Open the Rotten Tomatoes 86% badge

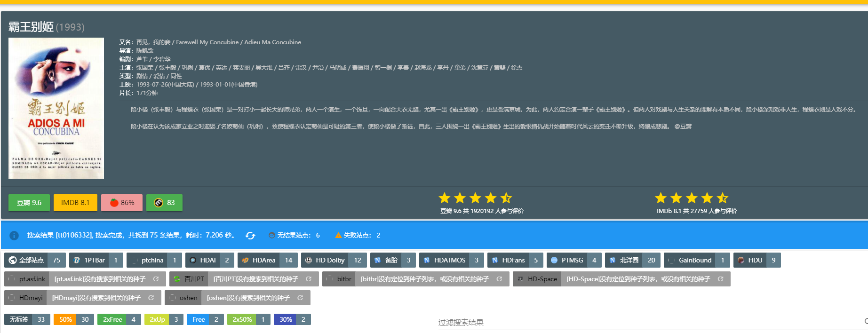tap(122, 203)
